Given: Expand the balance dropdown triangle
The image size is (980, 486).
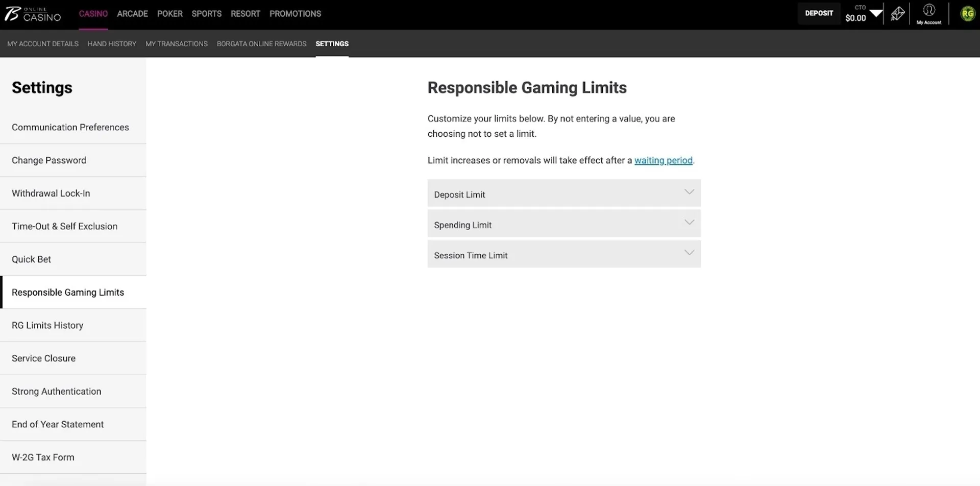Looking at the screenshot, I should 876,13.
